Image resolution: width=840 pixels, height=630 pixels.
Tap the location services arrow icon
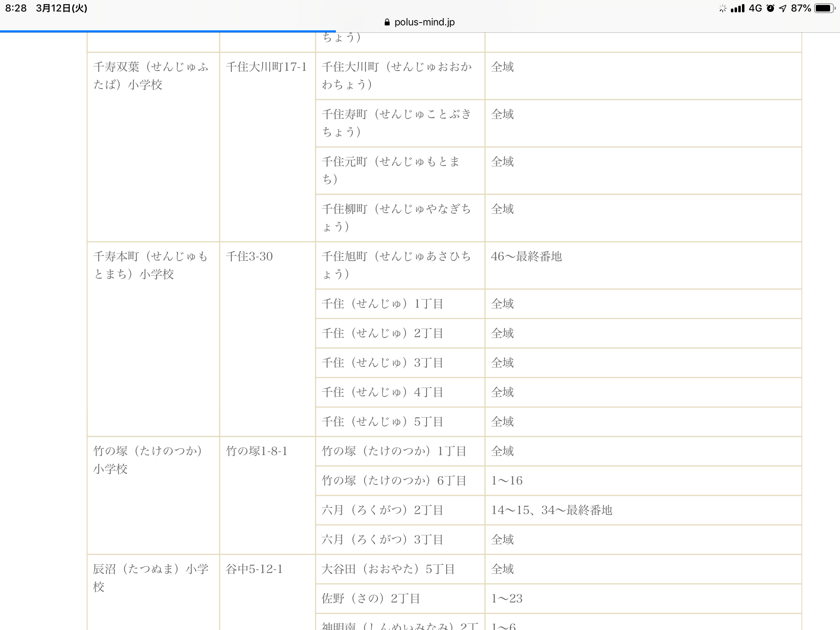(x=783, y=8)
